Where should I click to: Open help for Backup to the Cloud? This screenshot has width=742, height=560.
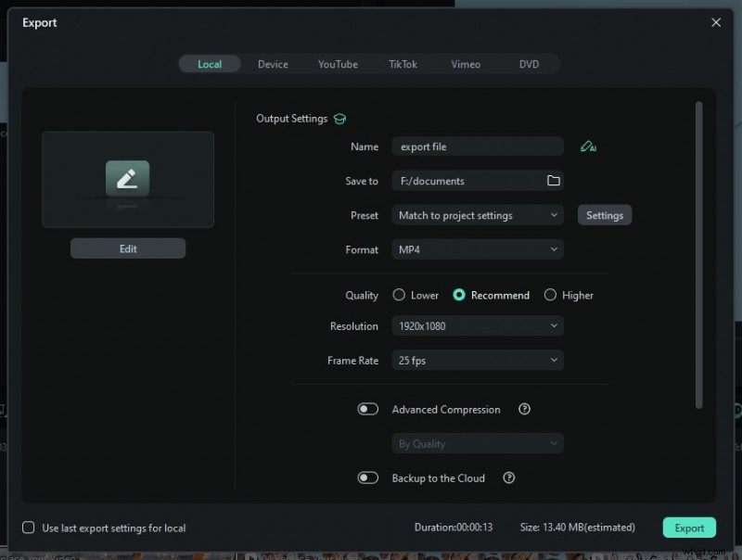[508, 478]
